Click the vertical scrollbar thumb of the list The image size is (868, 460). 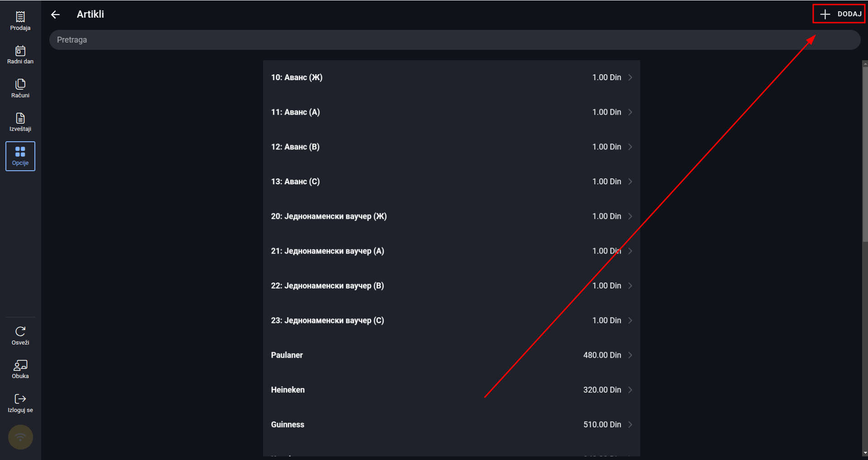(865, 155)
